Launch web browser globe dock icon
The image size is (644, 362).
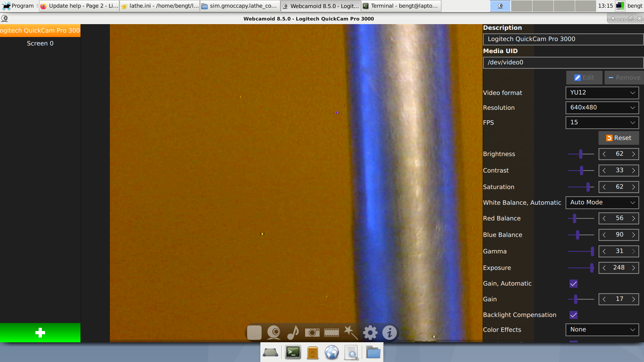332,352
